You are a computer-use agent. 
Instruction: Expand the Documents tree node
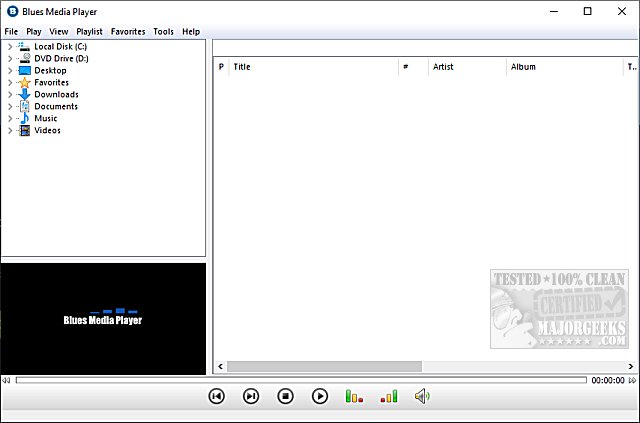(10, 107)
